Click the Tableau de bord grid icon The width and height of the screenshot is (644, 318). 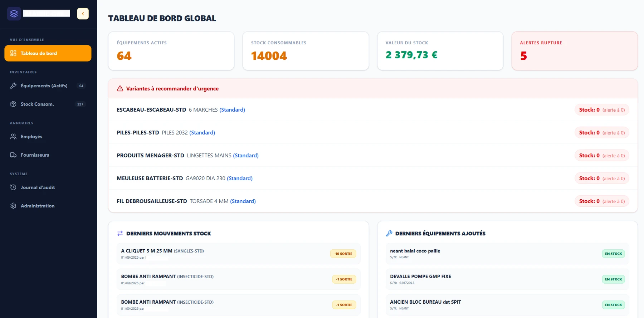pyautogui.click(x=13, y=53)
